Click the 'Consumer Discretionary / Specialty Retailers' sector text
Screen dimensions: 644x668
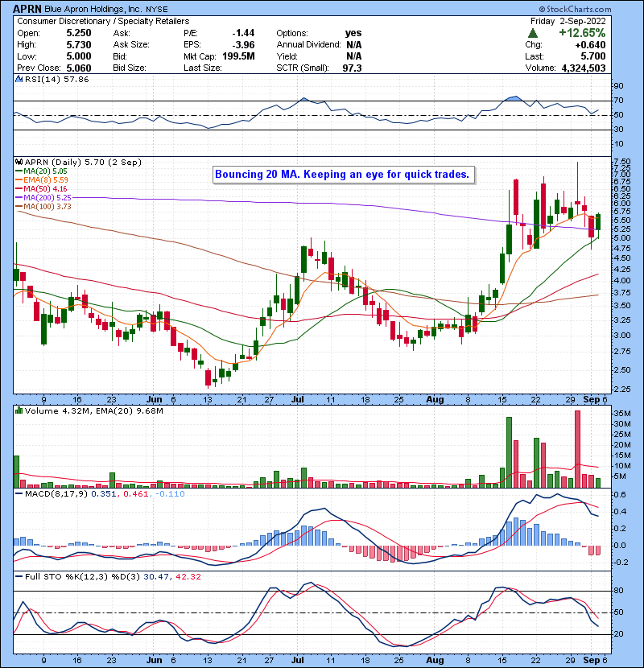click(103, 21)
